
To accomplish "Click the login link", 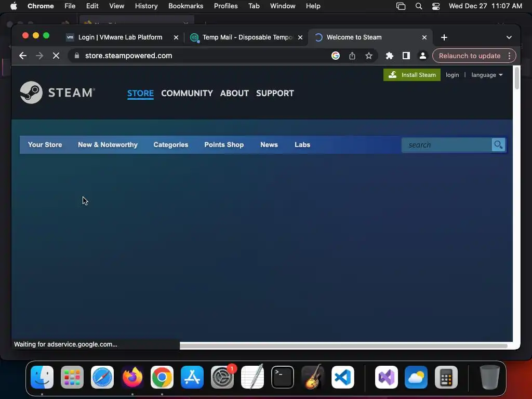I will tap(453, 75).
